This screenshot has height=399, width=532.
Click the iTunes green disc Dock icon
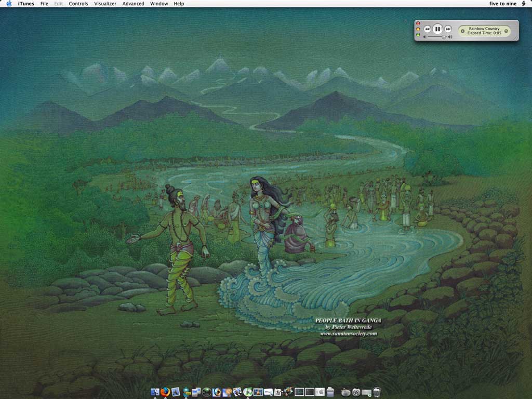(248, 392)
